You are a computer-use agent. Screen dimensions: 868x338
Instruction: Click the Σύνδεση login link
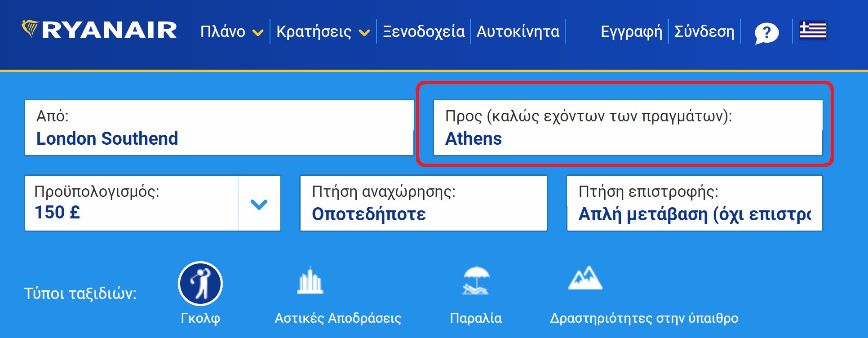point(704,31)
